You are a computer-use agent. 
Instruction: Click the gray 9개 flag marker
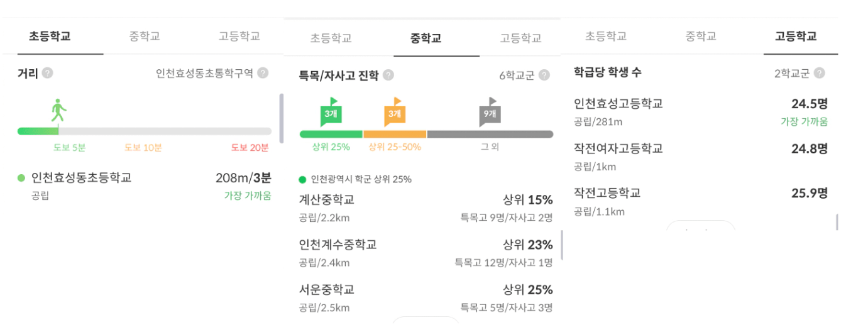(490, 112)
